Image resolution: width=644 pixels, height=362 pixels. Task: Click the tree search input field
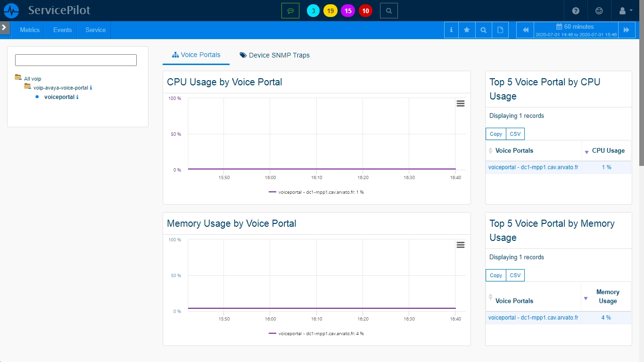76,60
